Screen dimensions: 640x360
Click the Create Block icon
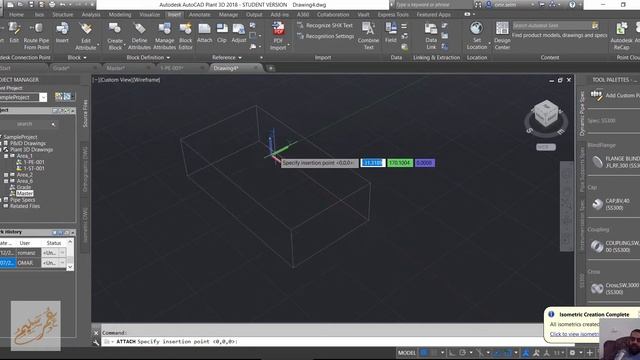[x=115, y=36]
